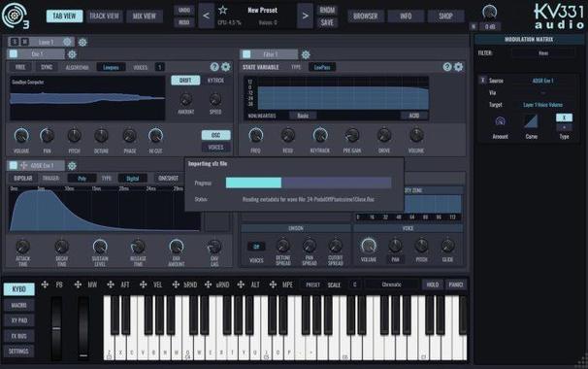Screen dimensions: 588x369
Task: Go to the previous preset arrow
Action: (x=206, y=16)
